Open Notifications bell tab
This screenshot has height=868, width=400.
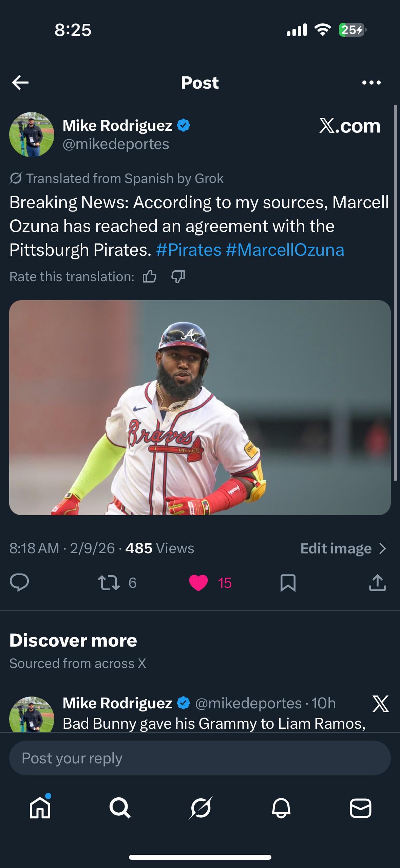click(x=281, y=808)
